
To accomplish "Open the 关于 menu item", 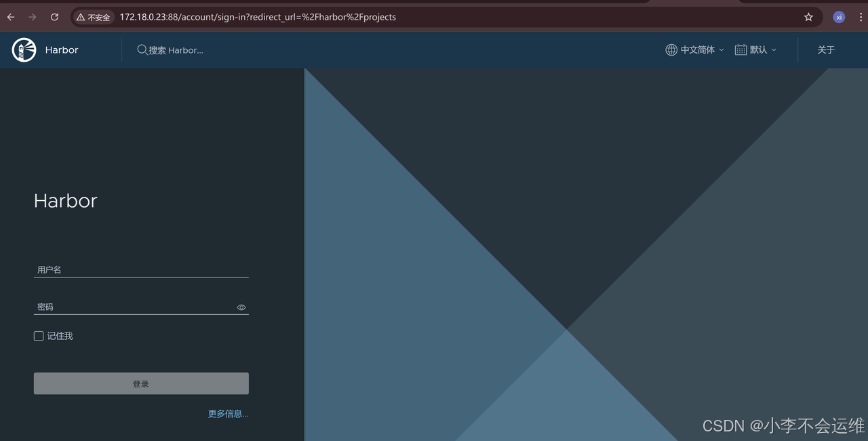I will pyautogui.click(x=826, y=50).
